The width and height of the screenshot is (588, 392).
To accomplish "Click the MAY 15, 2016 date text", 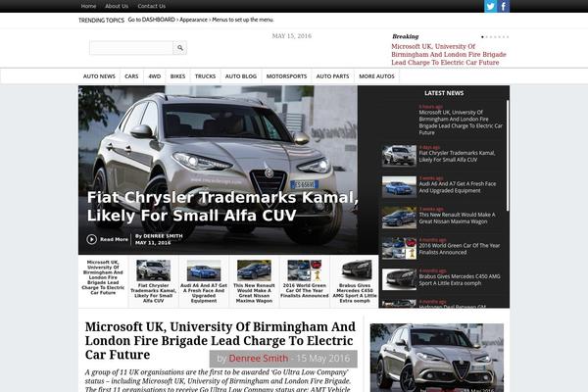I will coord(292,36).
